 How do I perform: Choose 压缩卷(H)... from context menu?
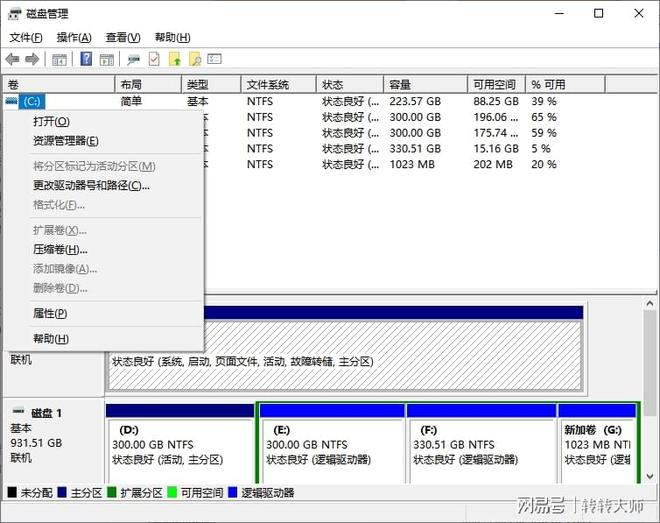point(60,250)
